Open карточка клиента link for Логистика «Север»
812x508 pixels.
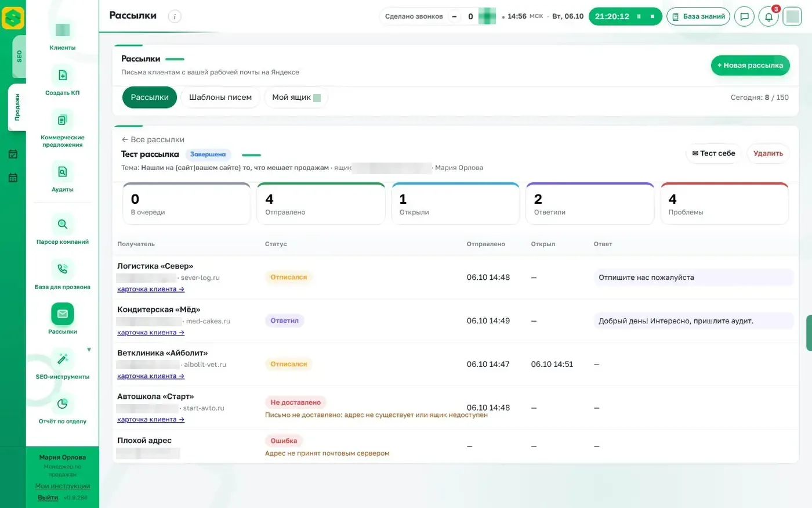151,289
